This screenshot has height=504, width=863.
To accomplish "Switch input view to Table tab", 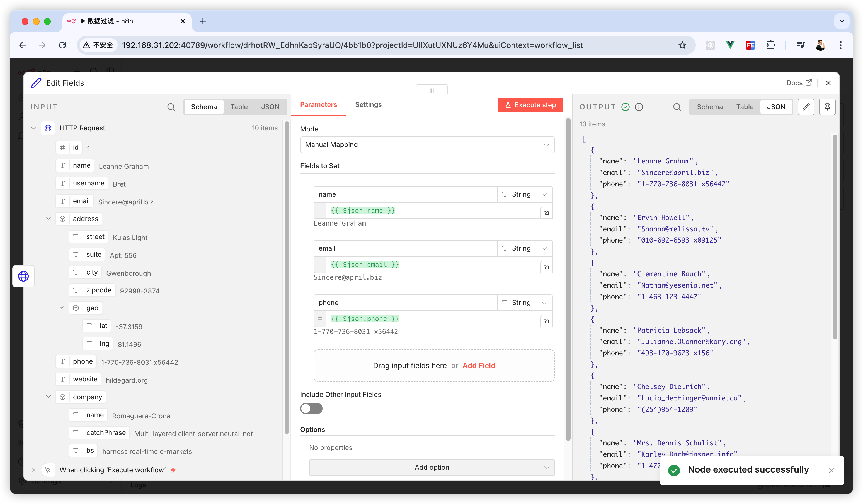I will [x=239, y=107].
